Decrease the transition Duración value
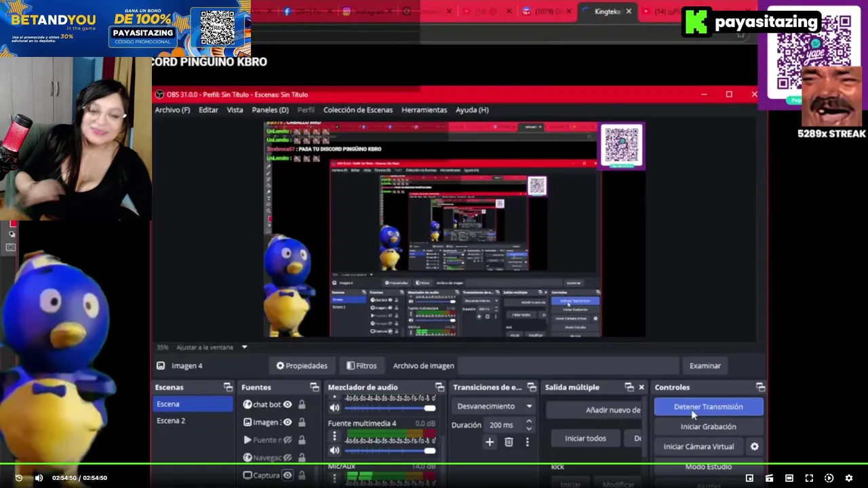This screenshot has width=868, height=488. [x=529, y=429]
